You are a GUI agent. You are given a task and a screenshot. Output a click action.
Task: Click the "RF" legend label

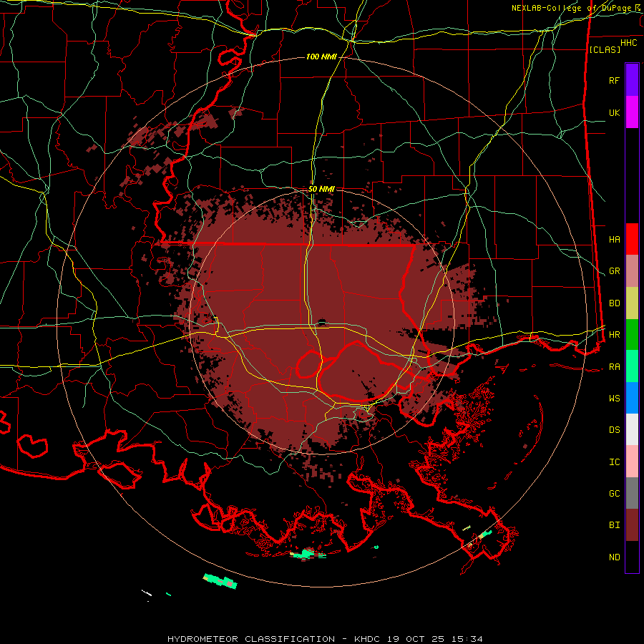[614, 80]
